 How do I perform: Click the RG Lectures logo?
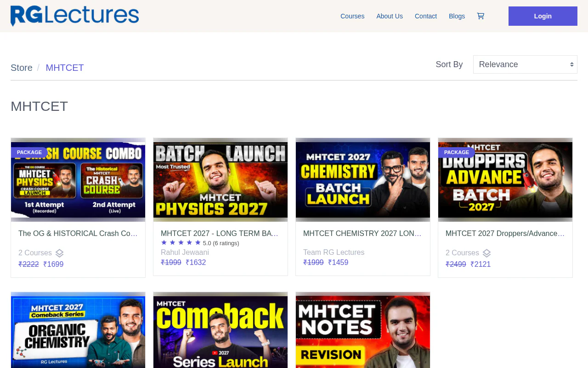coord(75,16)
